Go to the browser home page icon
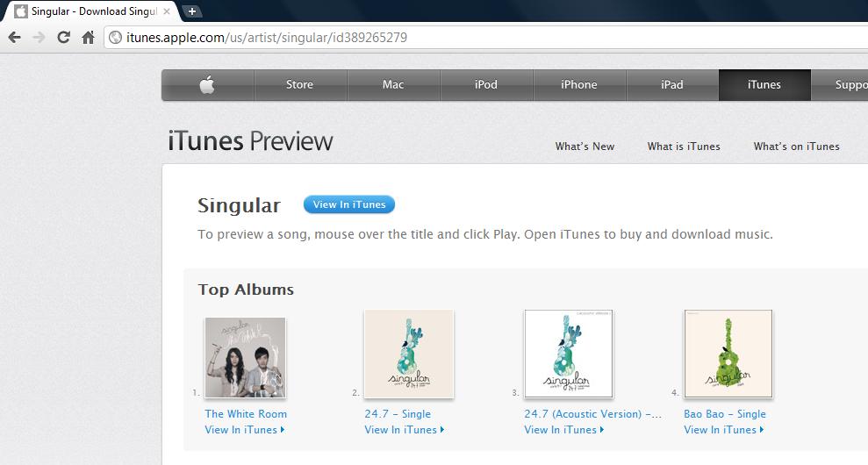 88,38
